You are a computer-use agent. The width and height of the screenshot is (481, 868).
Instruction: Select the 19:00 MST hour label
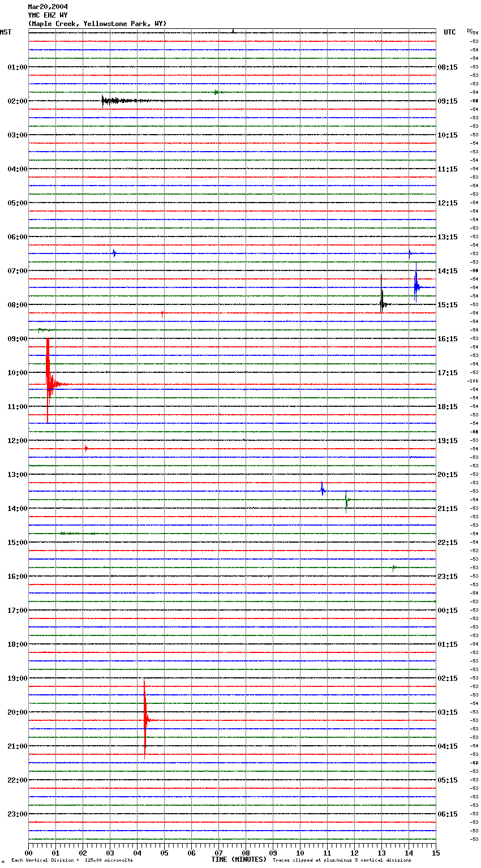coord(18,678)
